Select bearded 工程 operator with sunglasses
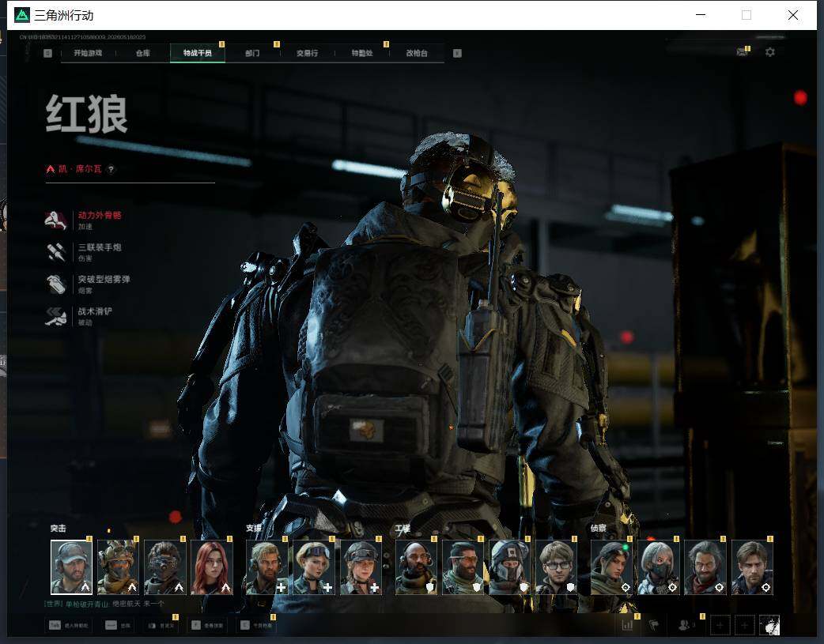This screenshot has width=824, height=644. pyautogui.click(x=463, y=567)
